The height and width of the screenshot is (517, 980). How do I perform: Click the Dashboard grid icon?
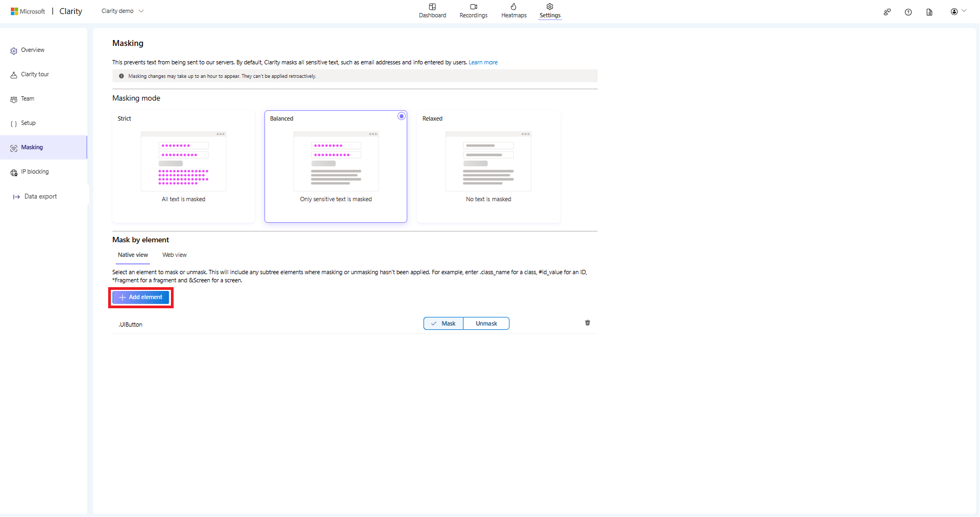tap(432, 6)
